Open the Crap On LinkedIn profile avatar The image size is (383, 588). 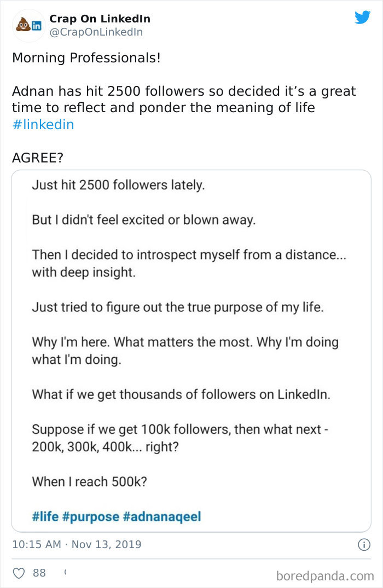[x=27, y=26]
